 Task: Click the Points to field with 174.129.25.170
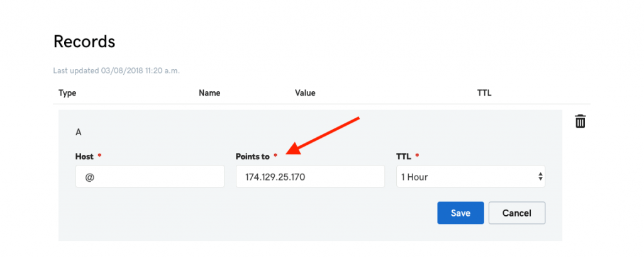pos(310,176)
